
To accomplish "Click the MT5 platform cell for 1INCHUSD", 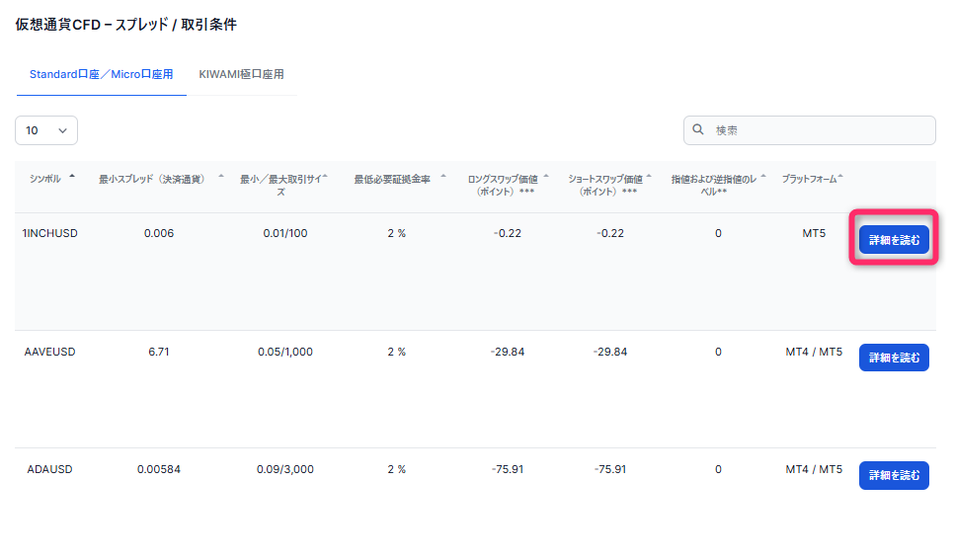I will coord(814,233).
